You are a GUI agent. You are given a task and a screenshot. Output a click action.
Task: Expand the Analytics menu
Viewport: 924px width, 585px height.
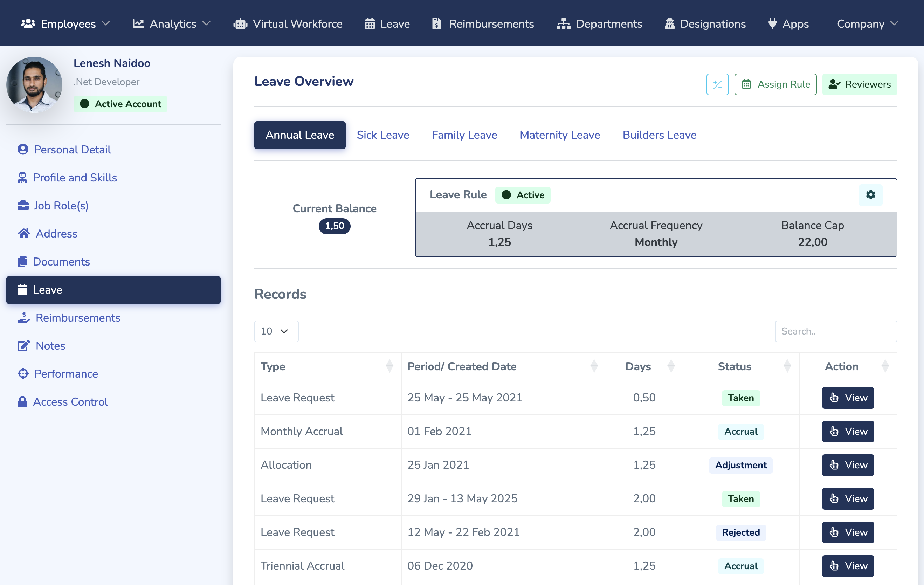pyautogui.click(x=172, y=24)
